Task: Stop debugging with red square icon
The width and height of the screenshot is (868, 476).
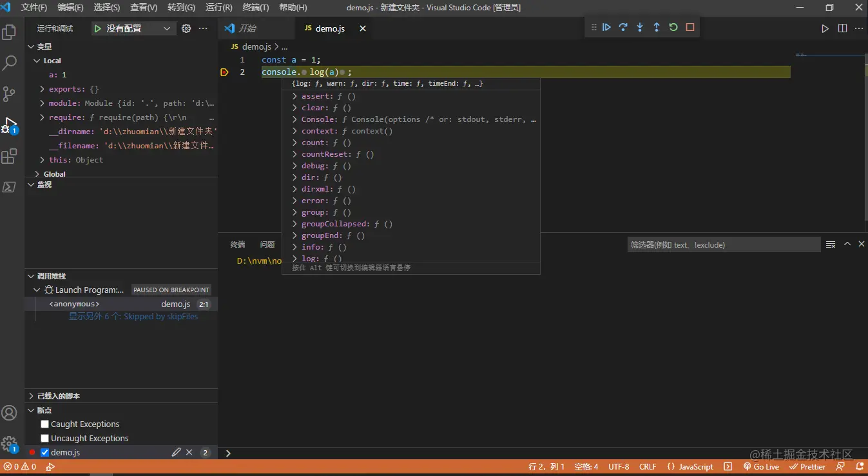Action: click(x=690, y=27)
